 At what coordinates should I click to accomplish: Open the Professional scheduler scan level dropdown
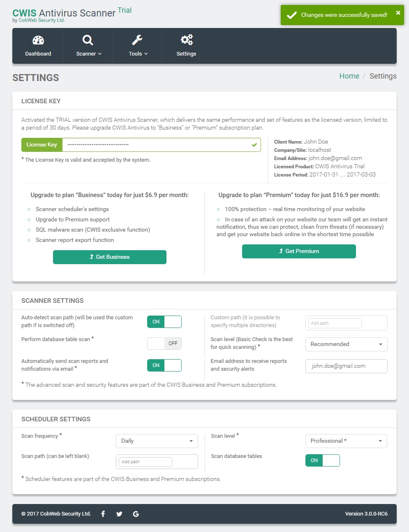tap(346, 441)
